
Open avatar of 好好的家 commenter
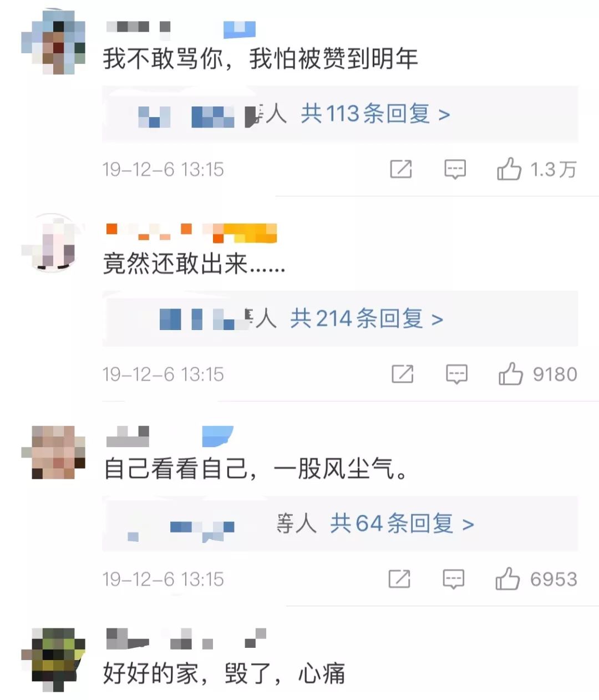pyautogui.click(x=53, y=659)
